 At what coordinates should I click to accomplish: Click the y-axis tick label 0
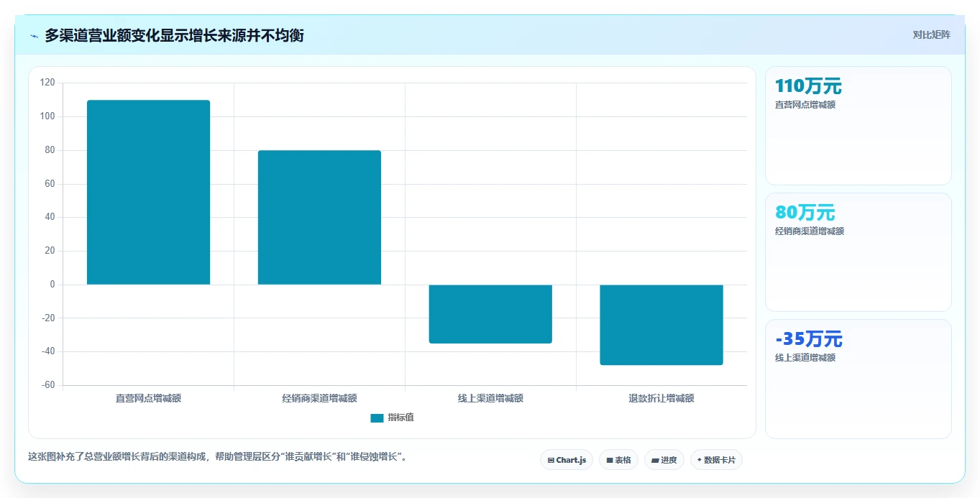tap(52, 285)
